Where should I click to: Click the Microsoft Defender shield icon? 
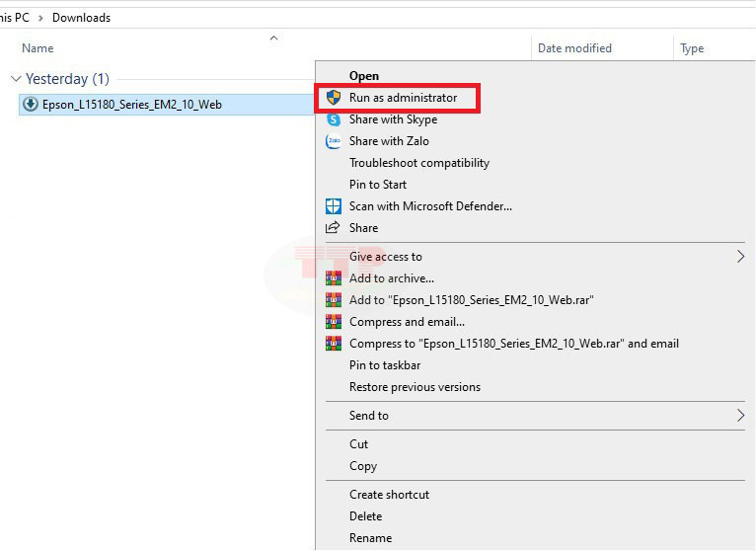click(334, 206)
